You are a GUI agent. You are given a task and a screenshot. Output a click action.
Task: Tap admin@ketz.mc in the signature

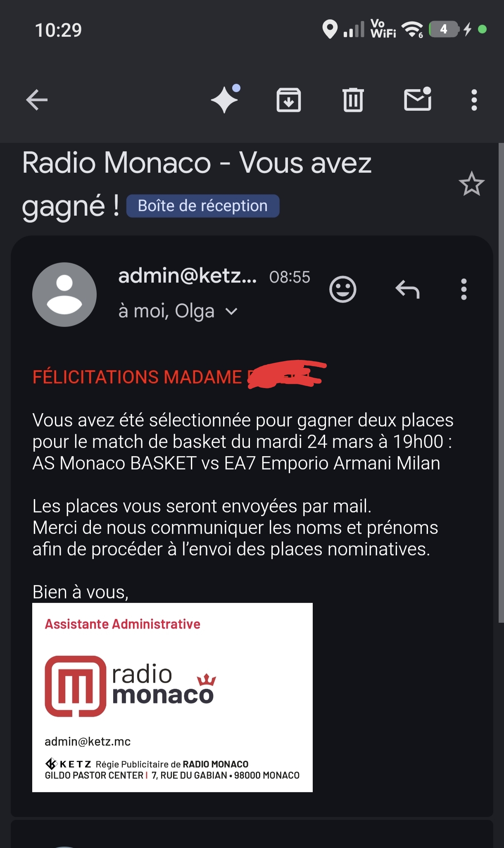point(88,742)
